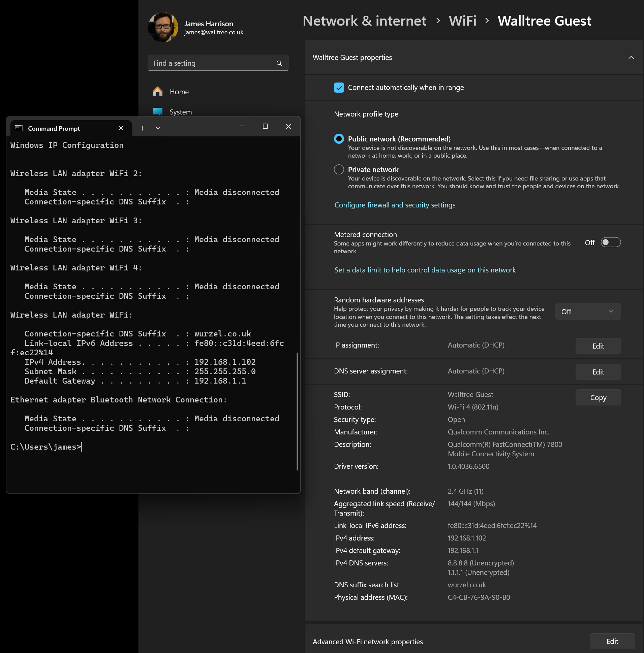
Task: Click the Home icon in sidebar
Action: coord(158,92)
